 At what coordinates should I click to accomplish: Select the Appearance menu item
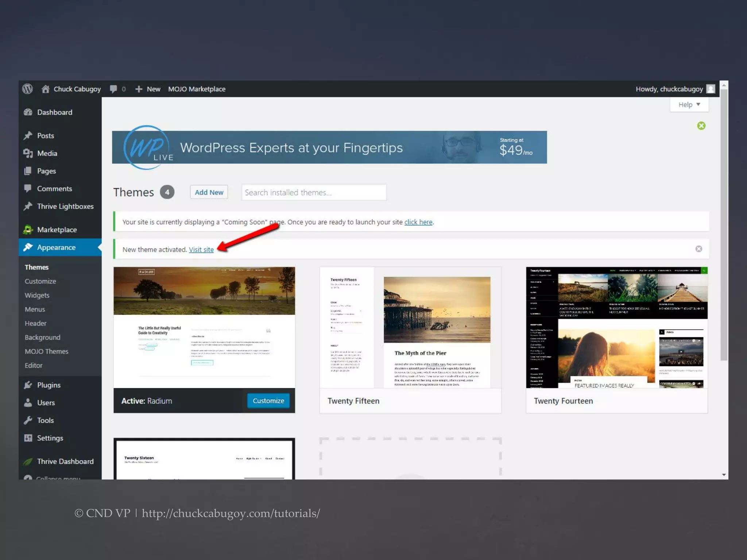click(x=60, y=247)
